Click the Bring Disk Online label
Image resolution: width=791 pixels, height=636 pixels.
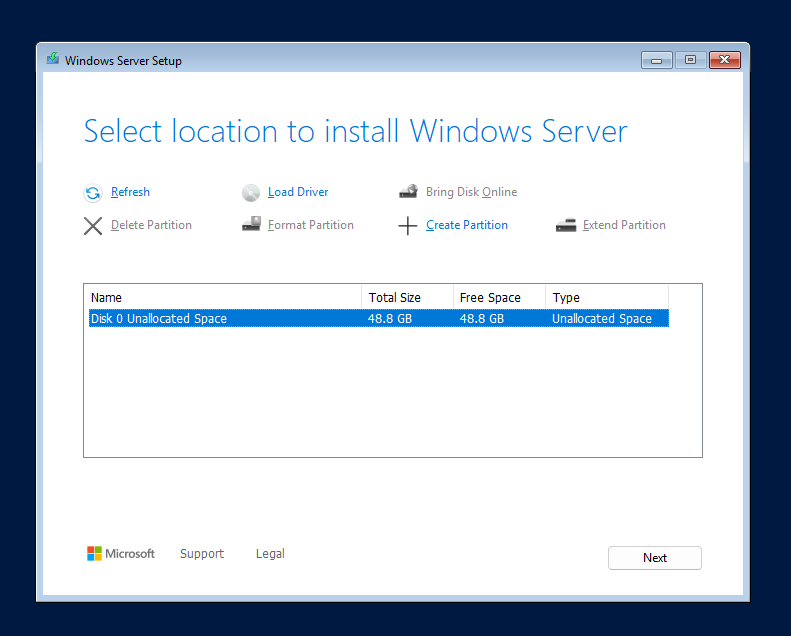(471, 192)
